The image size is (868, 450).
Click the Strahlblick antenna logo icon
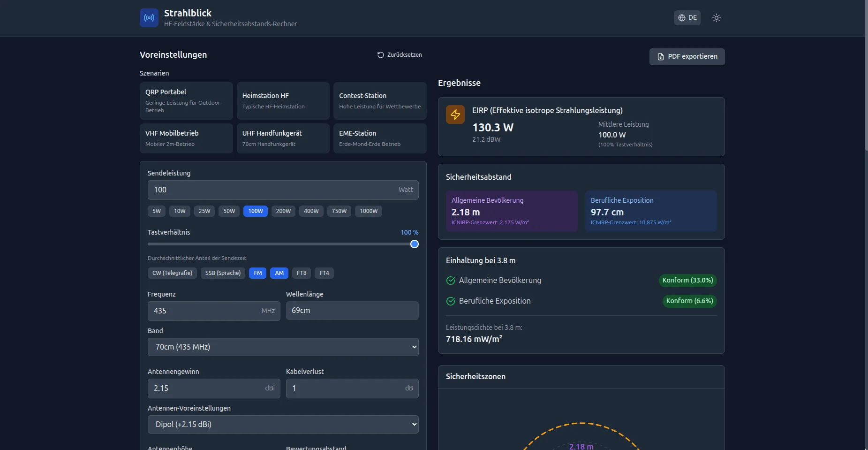149,18
